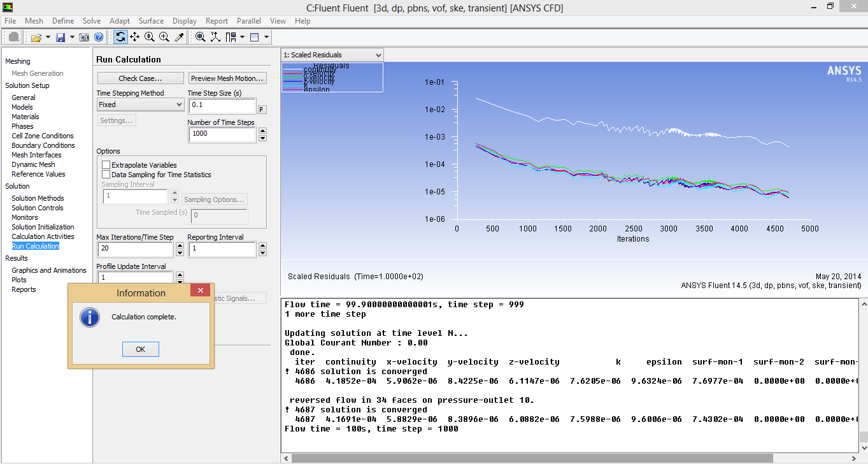Open the Parallel menu
This screenshot has height=464, width=868.
click(249, 21)
